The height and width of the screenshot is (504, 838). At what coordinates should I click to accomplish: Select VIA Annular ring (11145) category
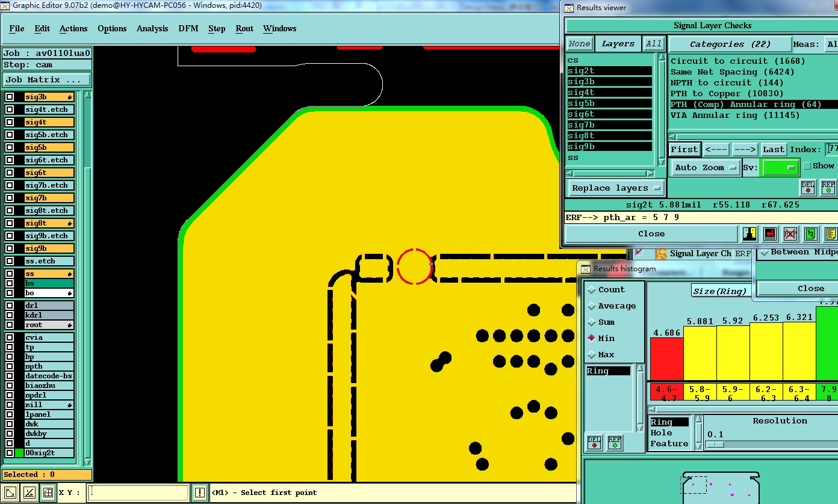pos(735,115)
